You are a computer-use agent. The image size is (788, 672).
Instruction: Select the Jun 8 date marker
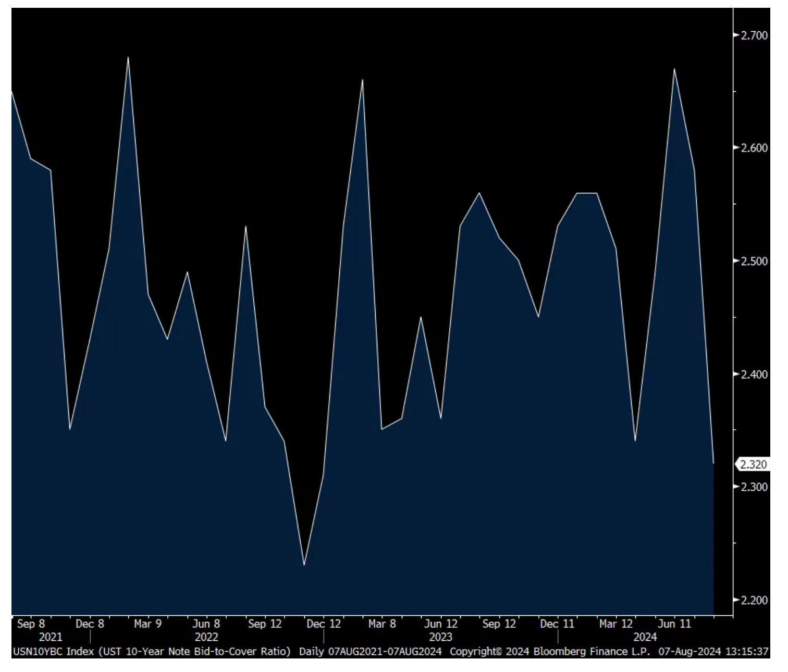click(206, 624)
